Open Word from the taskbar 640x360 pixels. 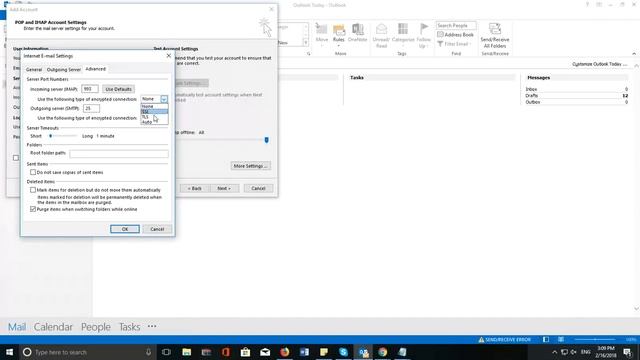[304, 352]
